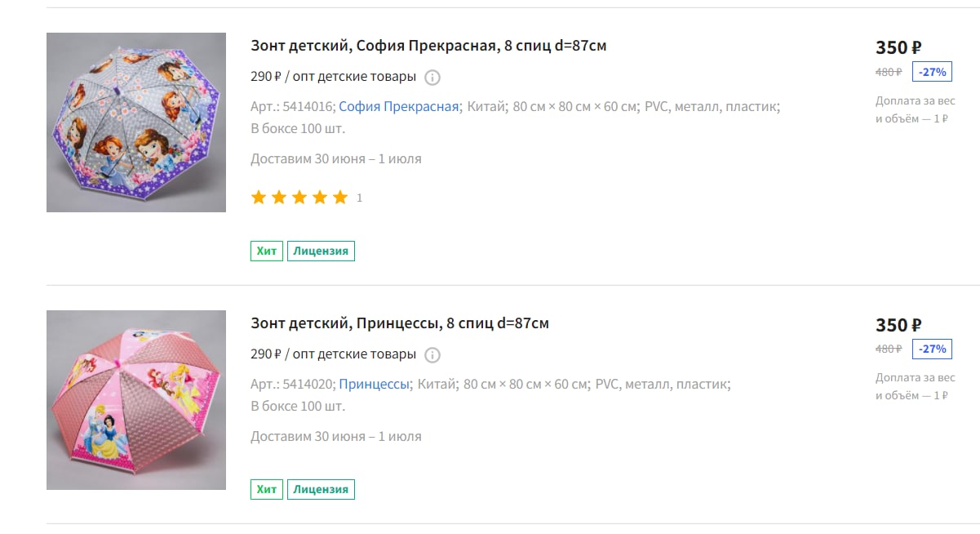The image size is (980, 534).
Task: Click '290 ₽ / опт детские товары' on Princesses item
Action: pos(333,354)
